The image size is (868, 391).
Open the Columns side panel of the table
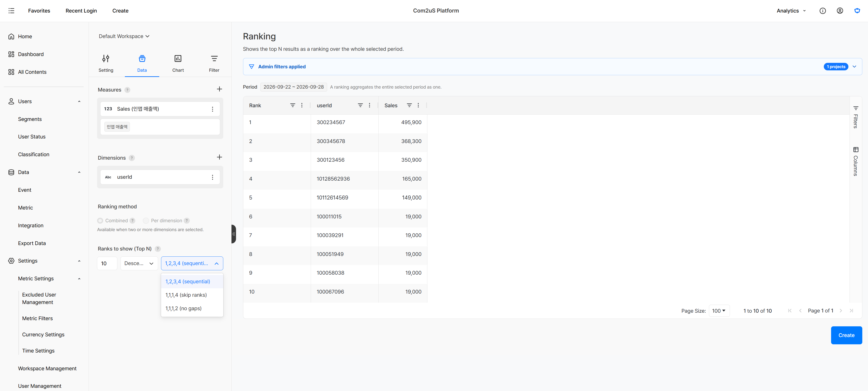coord(855,161)
